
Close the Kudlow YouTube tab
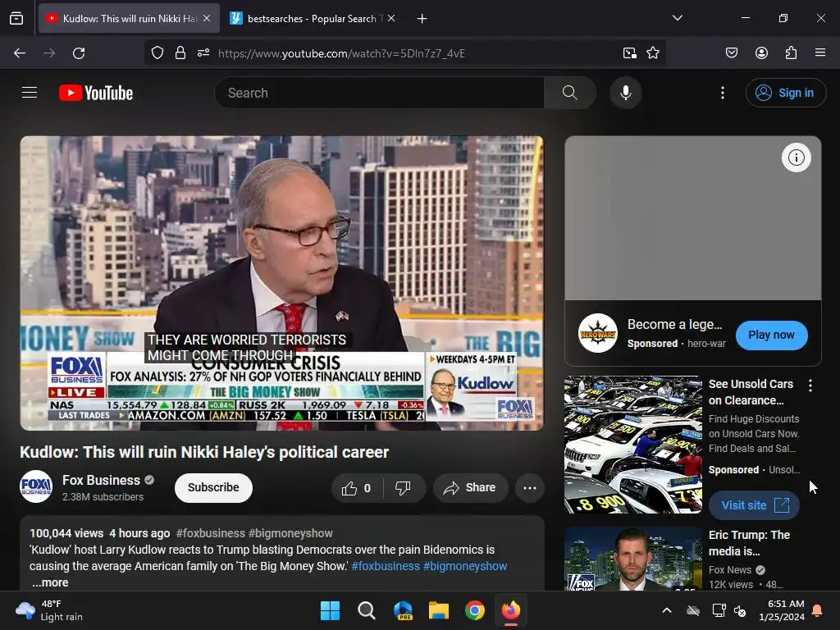point(207,18)
